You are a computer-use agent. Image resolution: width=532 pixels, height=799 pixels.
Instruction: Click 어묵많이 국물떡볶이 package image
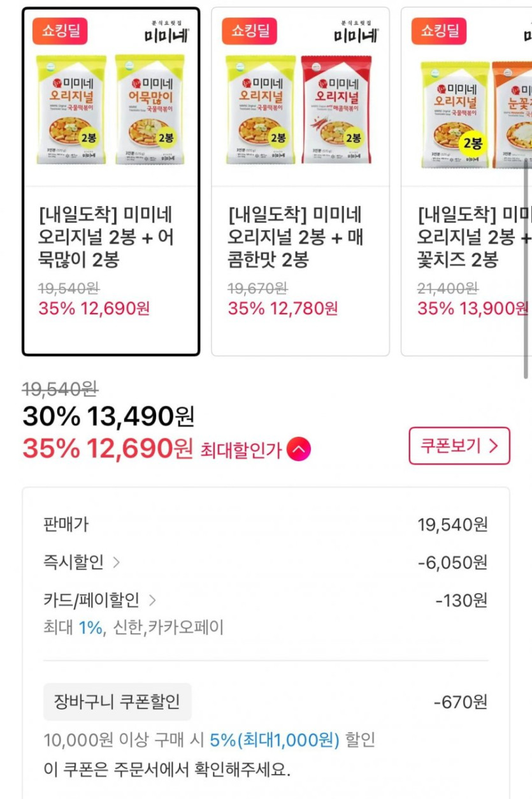[x=150, y=108]
